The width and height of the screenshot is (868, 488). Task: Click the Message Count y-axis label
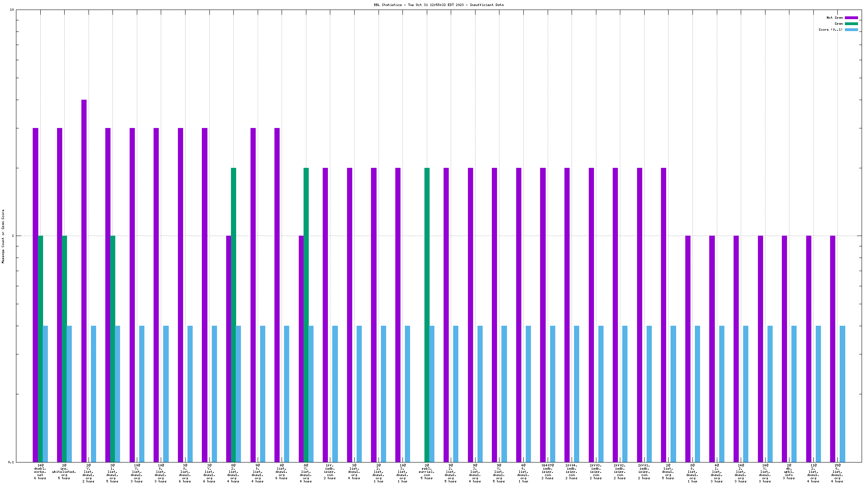click(x=3, y=236)
